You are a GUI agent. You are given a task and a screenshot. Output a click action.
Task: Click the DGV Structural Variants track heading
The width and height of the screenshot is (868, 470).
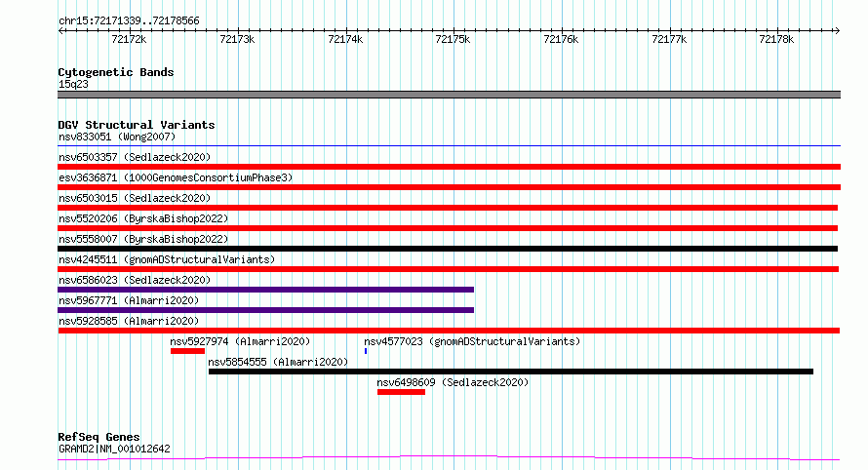pos(137,125)
